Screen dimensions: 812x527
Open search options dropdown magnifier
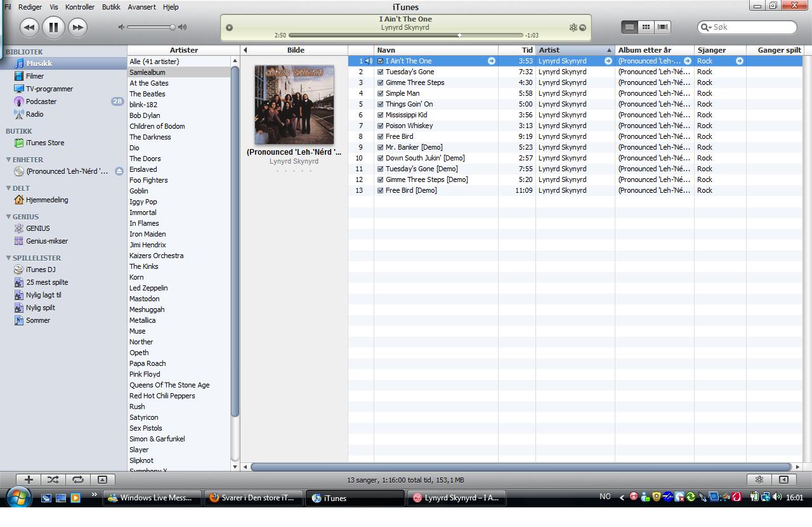705,27
